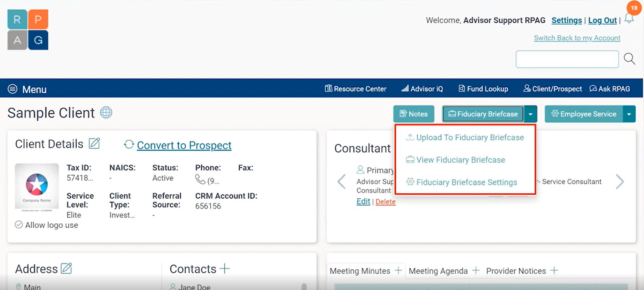Add a new contact with plus icon
The height and width of the screenshot is (290, 644).
(x=225, y=268)
